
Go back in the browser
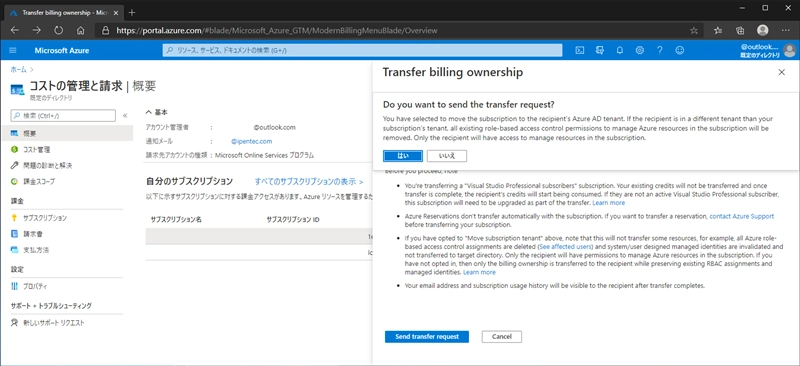(x=14, y=31)
